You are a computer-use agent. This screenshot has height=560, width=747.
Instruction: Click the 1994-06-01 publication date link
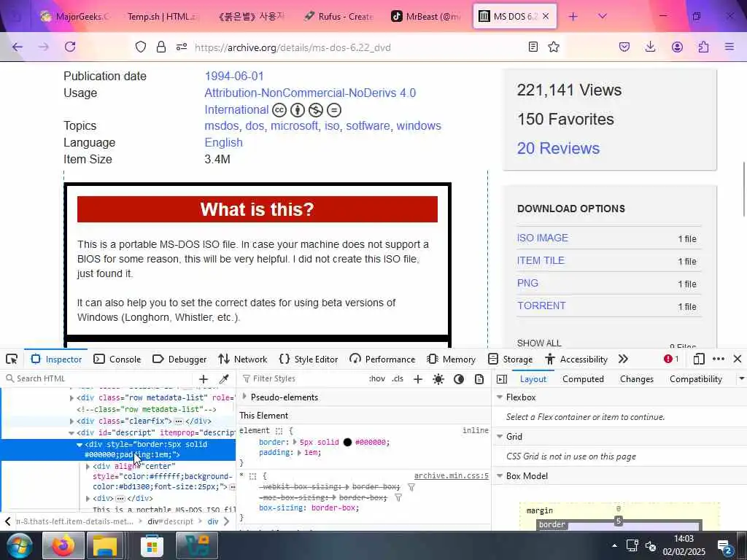(234, 76)
